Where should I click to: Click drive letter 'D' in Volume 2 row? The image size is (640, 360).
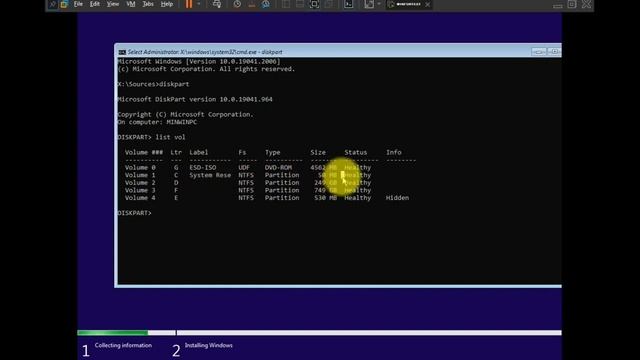click(x=176, y=182)
